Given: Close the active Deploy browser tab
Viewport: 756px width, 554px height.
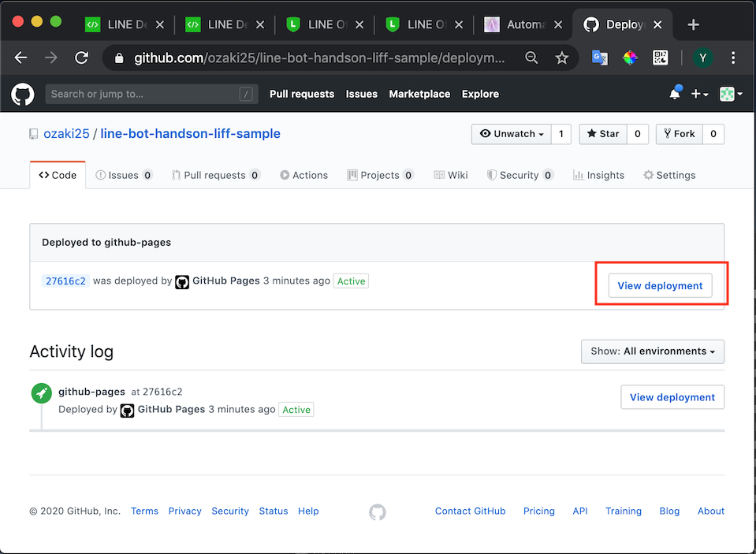Looking at the screenshot, I should click(x=657, y=24).
